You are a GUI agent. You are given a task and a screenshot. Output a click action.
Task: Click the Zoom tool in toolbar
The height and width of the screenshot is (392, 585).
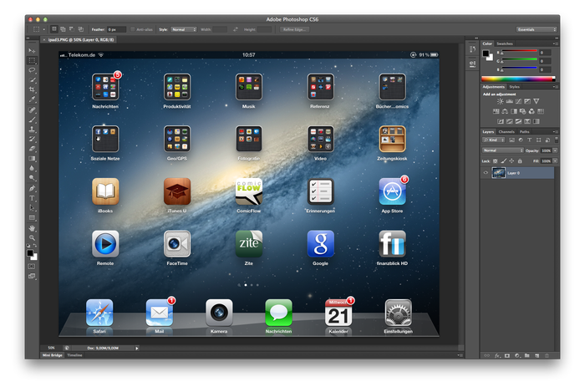[x=33, y=237]
